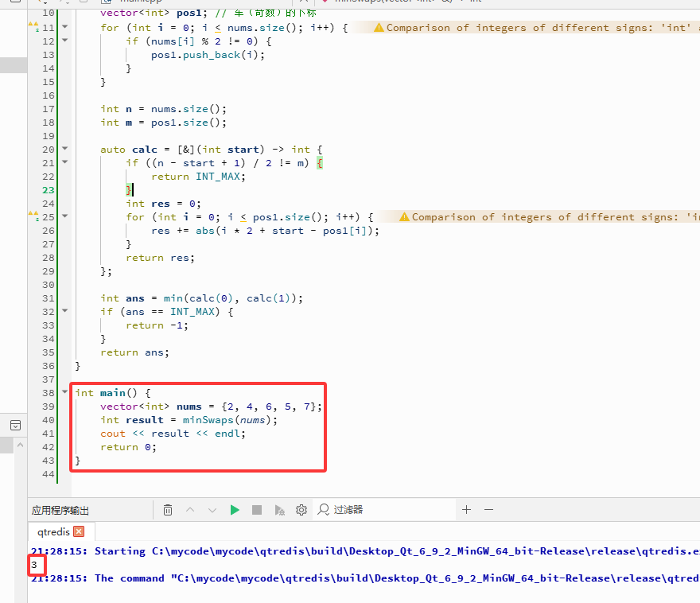Zoom in output with plus icon

tap(466, 510)
